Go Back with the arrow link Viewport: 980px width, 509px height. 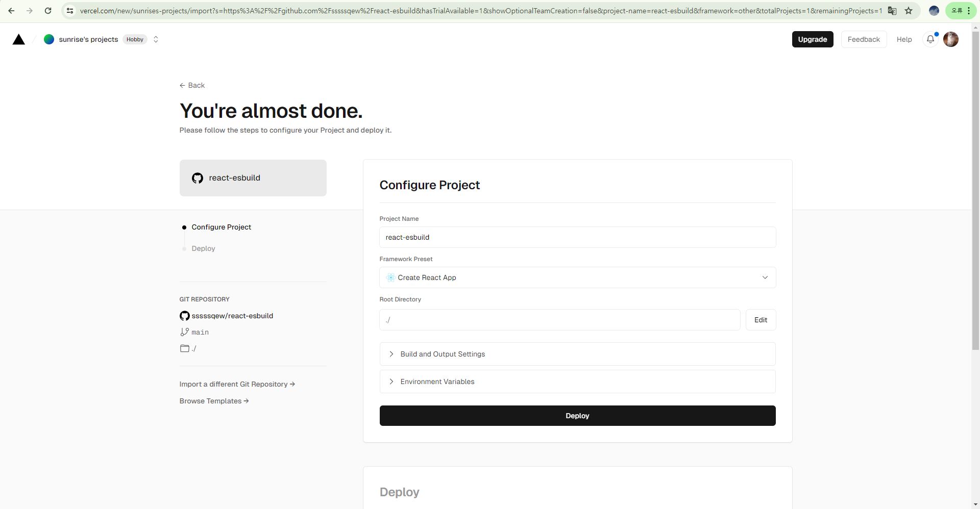point(192,85)
